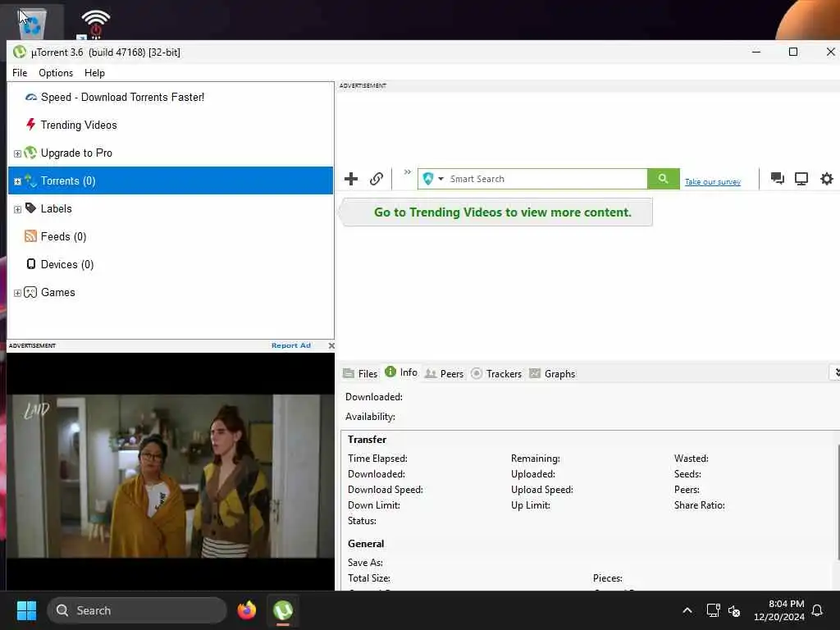The width and height of the screenshot is (840, 630).
Task: Click the taskbar clock and date
Action: tap(779, 610)
